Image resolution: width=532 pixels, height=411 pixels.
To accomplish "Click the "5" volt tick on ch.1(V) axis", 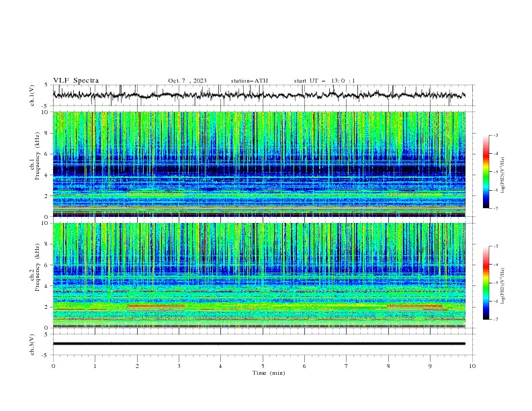I will (x=46, y=85).
